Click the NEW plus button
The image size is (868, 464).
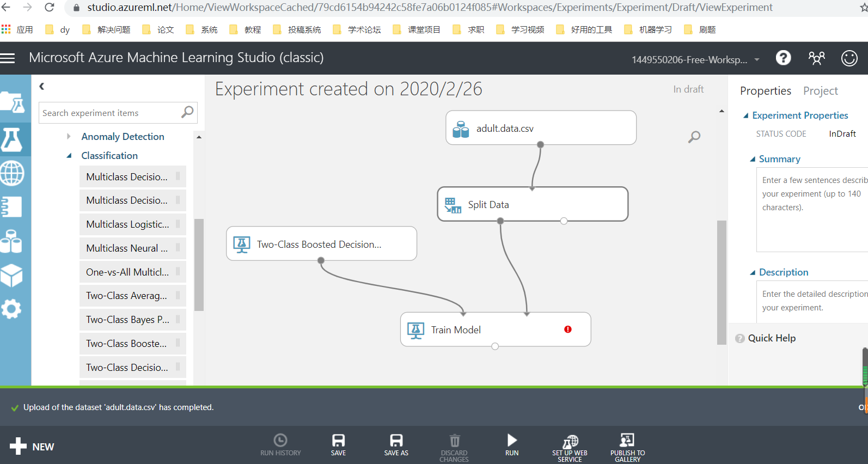(32, 447)
